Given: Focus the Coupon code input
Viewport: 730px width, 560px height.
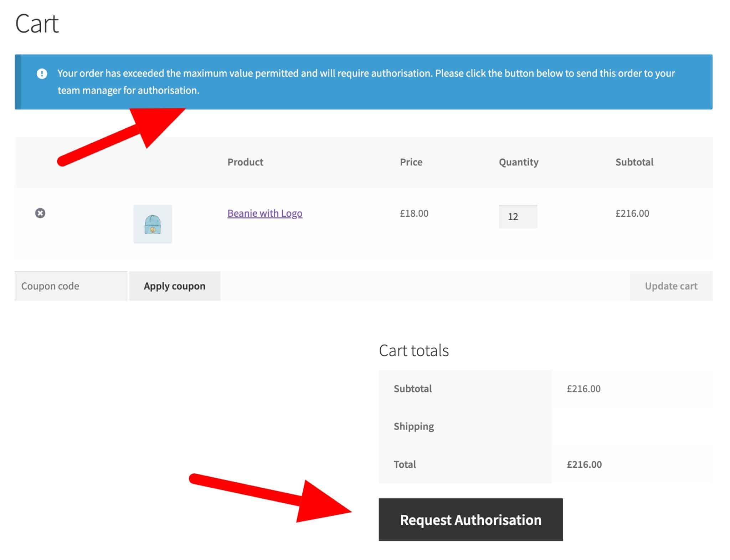Looking at the screenshot, I should (x=71, y=286).
